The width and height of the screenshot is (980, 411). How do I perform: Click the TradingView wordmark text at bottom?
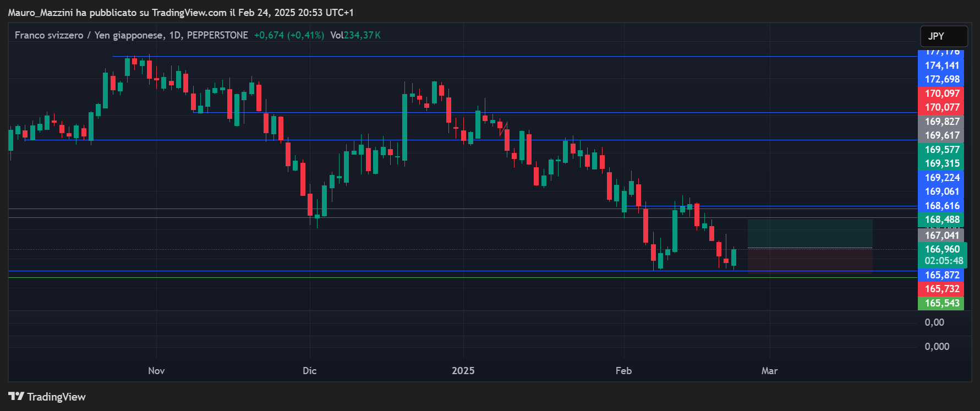coord(57,397)
